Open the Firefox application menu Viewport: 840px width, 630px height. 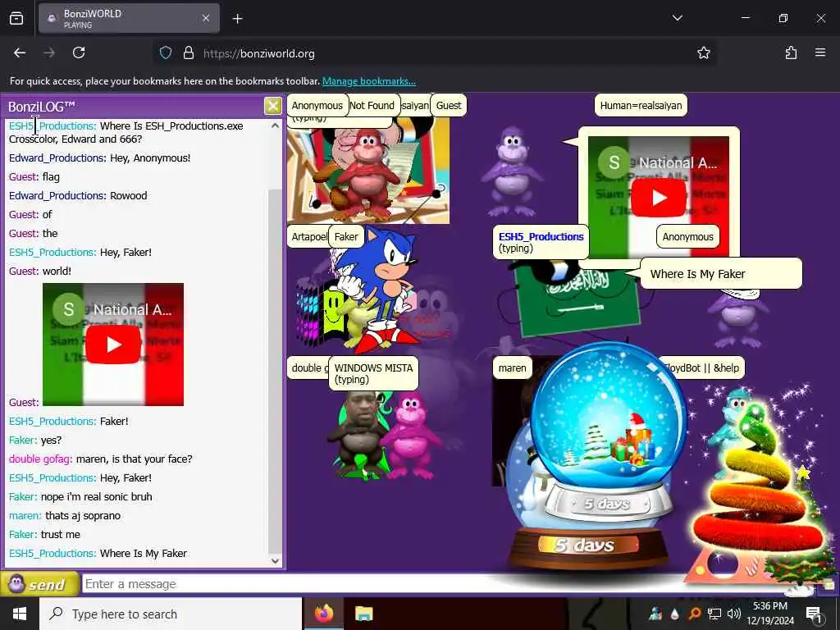(820, 52)
